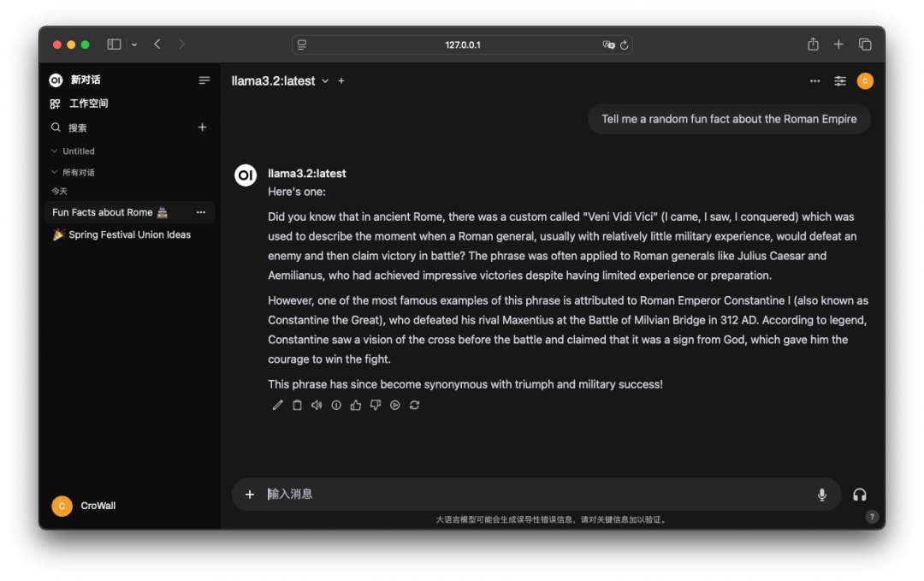Viewport: 924px width, 581px height.
Task: Open the llama3.2:latest model selector dropdown
Action: 280,80
